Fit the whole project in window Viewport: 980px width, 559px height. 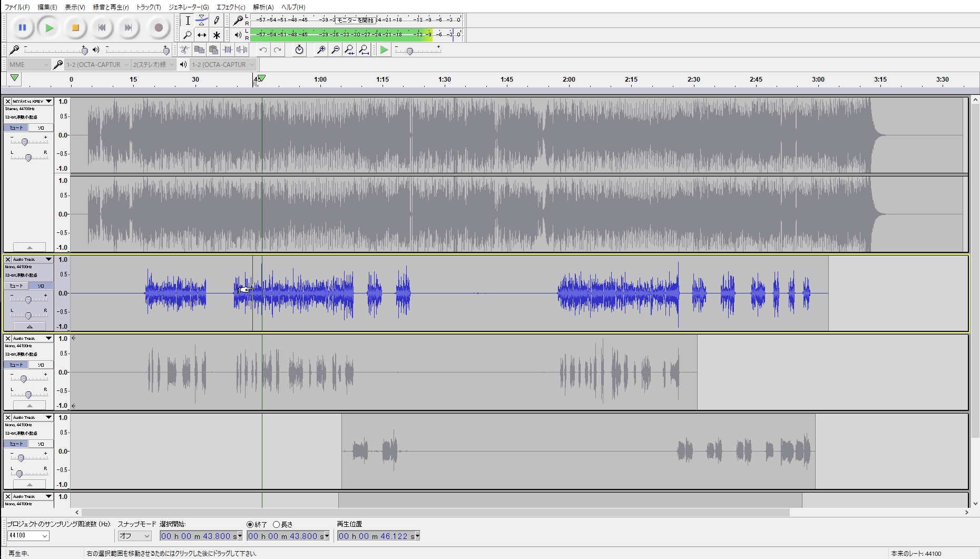(364, 50)
